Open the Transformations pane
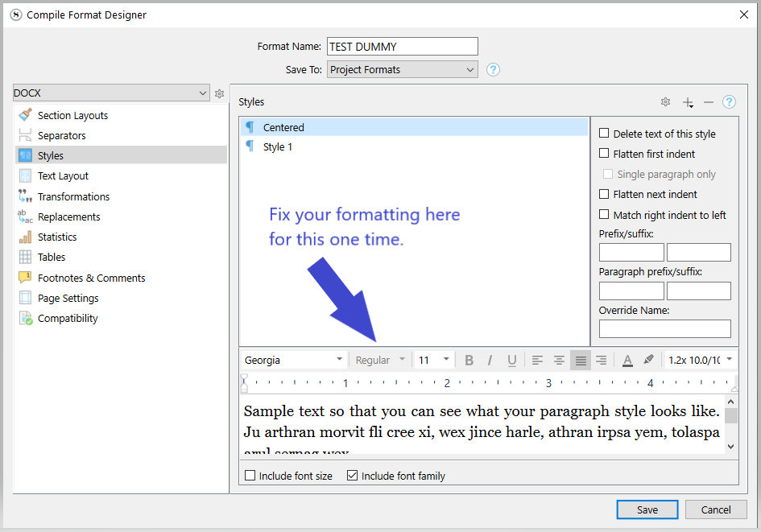Image resolution: width=761 pixels, height=532 pixels. coord(122,196)
